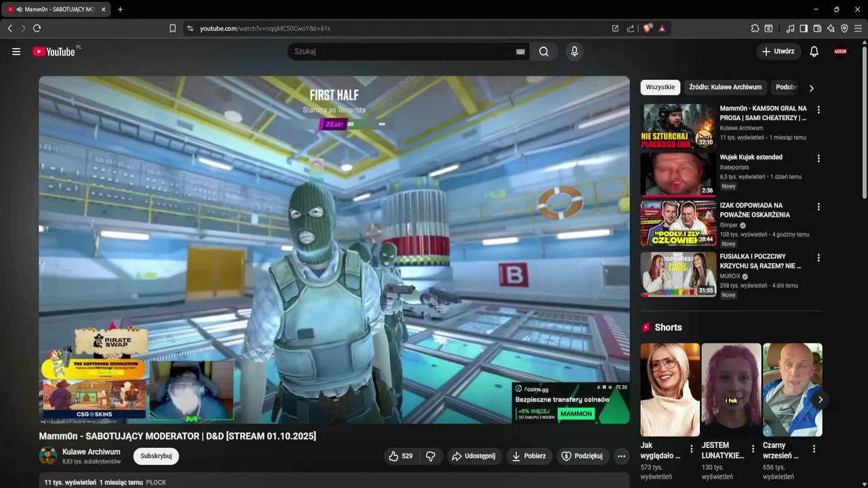Open the KAMSON GRAŁ NA PROSA thumbnail
868x488 pixels.
coord(678,126)
